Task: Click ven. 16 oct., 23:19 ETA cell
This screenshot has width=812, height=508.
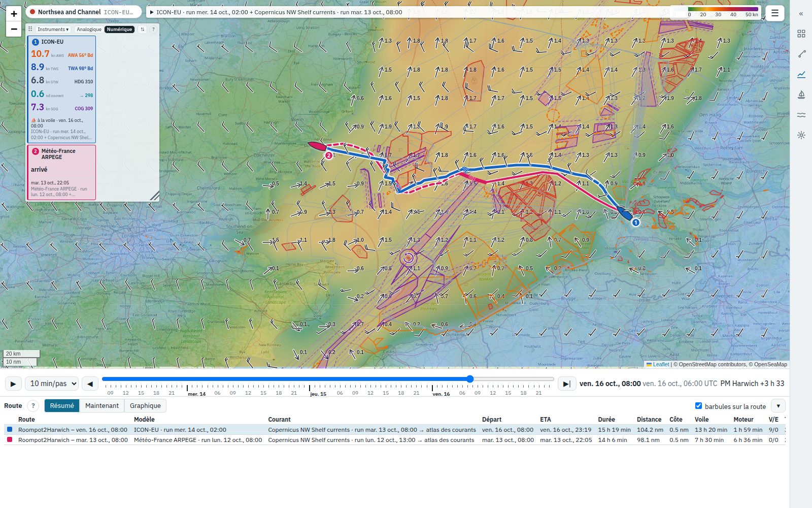Action: pos(566,430)
